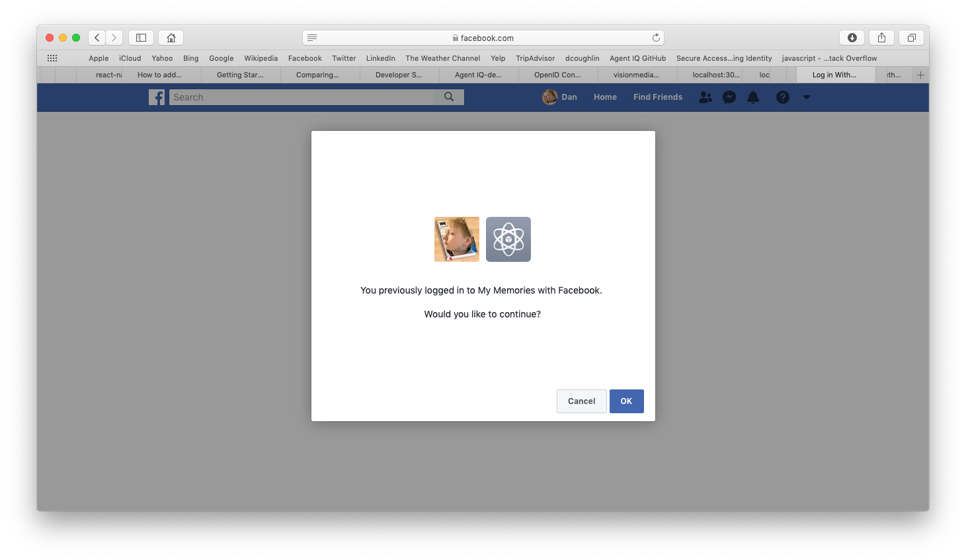Select the facebook.com address bar
This screenshot has height=560, width=966.
[x=483, y=38]
